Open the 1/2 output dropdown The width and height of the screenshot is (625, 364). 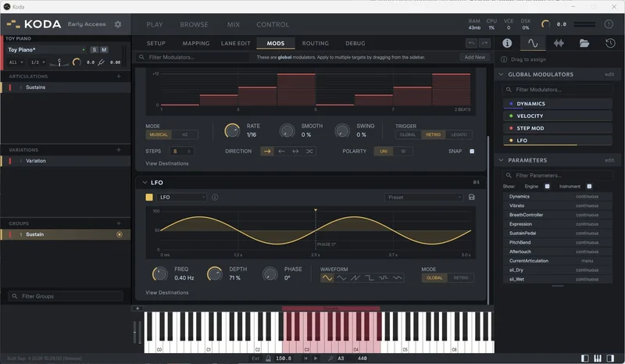(37, 62)
